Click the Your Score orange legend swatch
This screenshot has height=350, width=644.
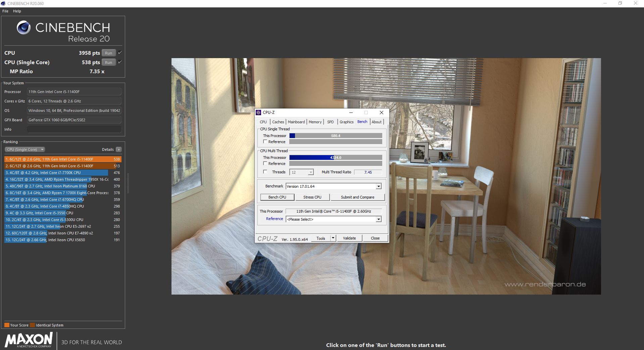point(7,325)
